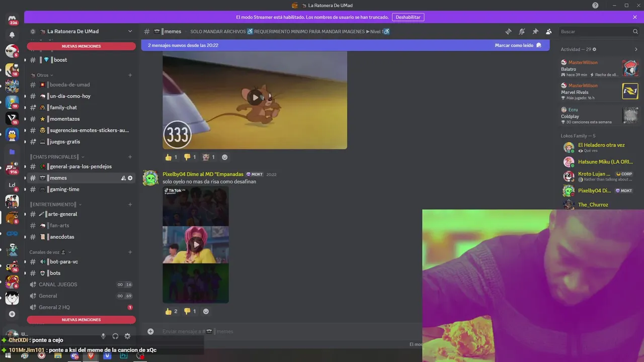This screenshot has height=362, width=644.
Task: Toggle thumbs down reaction on Jerry video
Action: point(190,157)
